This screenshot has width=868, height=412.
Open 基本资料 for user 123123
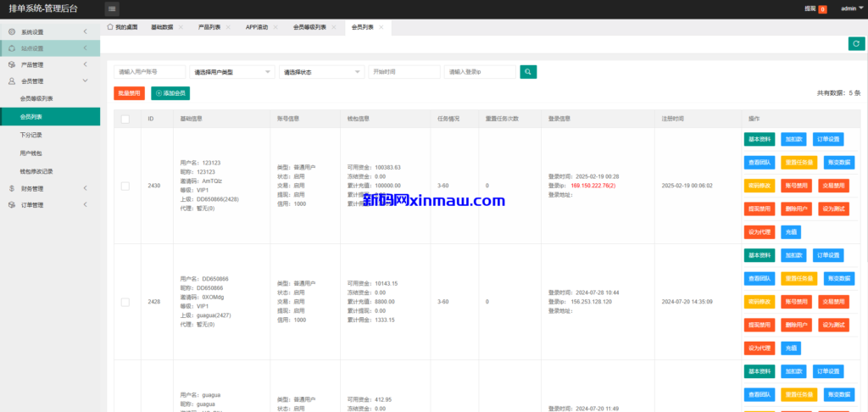click(759, 140)
